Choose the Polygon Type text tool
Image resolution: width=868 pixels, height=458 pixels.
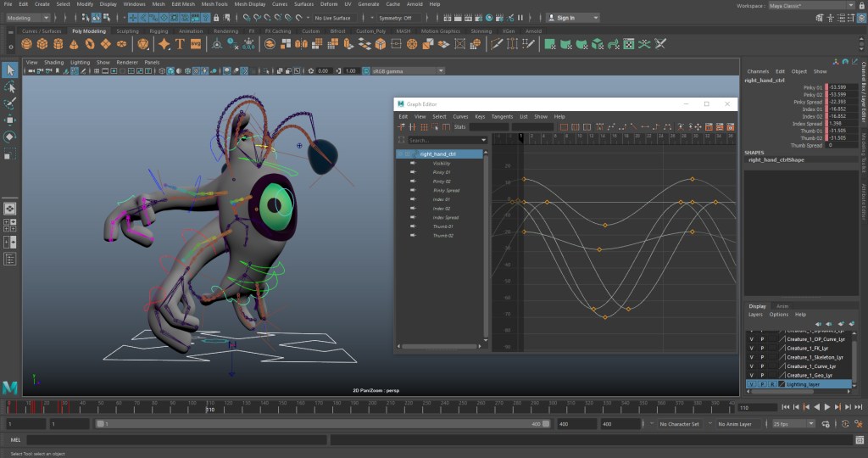180,43
